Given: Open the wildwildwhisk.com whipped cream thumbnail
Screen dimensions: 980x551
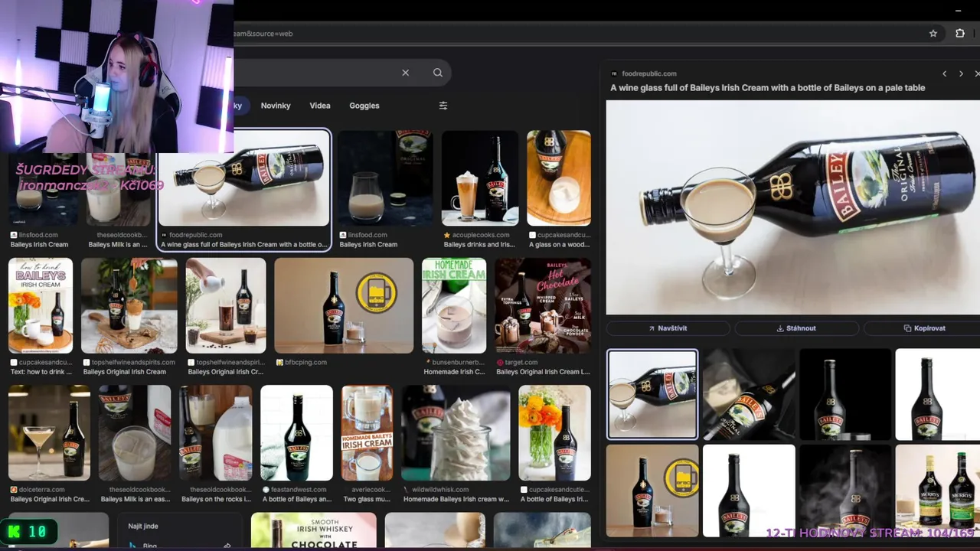Looking at the screenshot, I should tap(456, 433).
